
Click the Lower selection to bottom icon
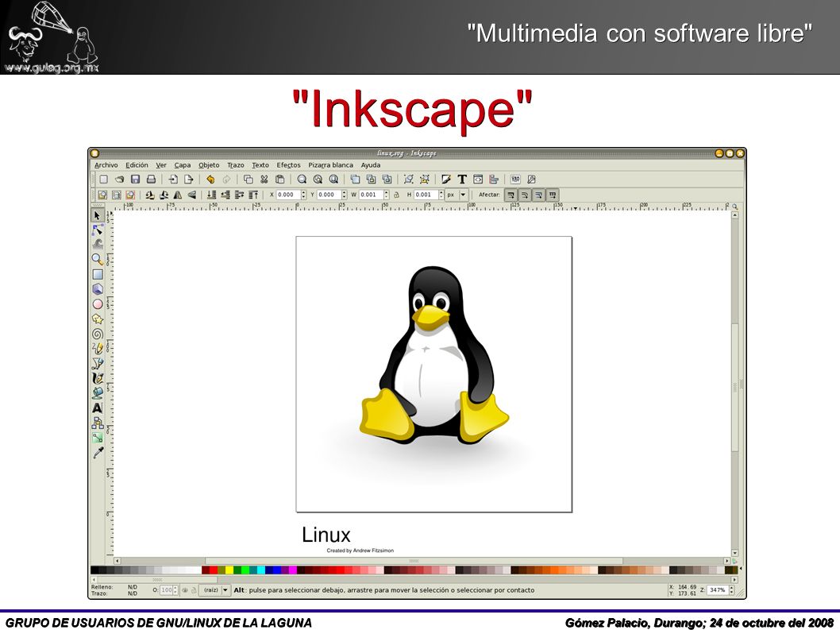(x=212, y=195)
